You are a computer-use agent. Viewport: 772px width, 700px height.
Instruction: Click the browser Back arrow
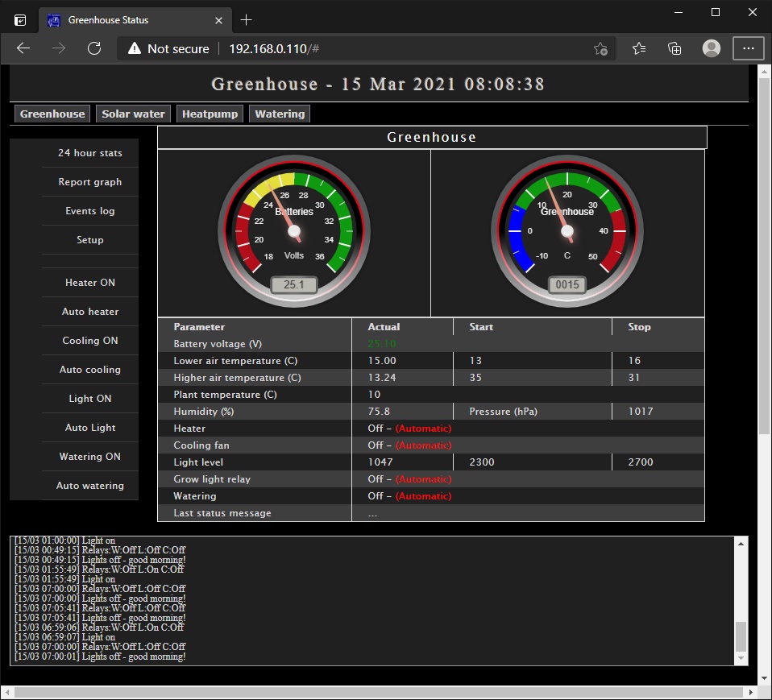click(23, 48)
